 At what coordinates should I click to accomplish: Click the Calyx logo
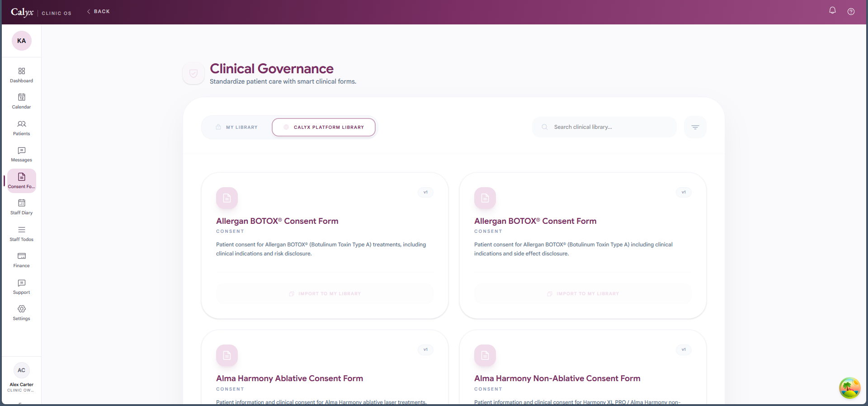[22, 12]
